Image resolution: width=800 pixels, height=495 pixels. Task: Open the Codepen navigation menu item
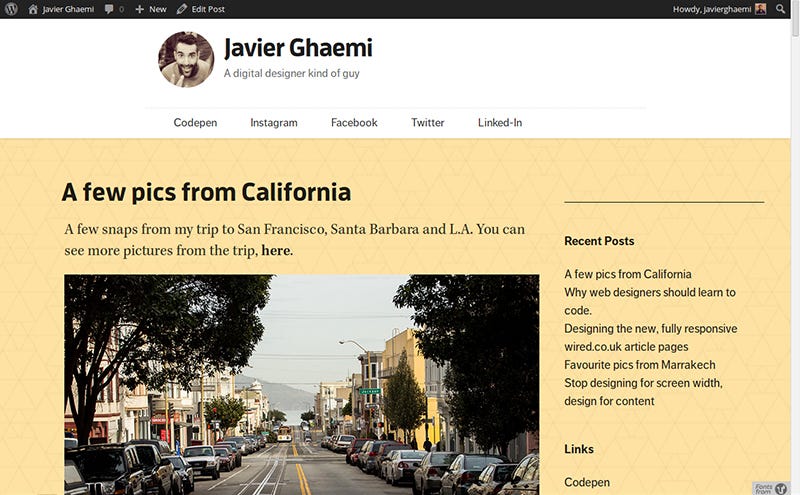(x=195, y=122)
